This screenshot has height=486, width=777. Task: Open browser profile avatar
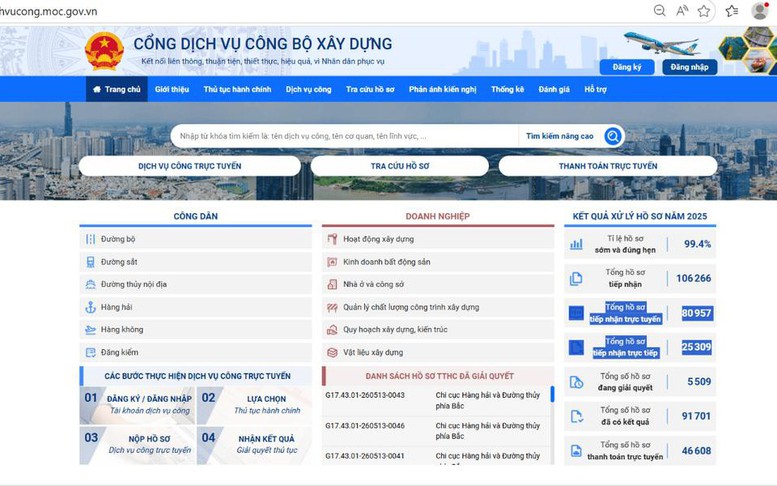760,10
